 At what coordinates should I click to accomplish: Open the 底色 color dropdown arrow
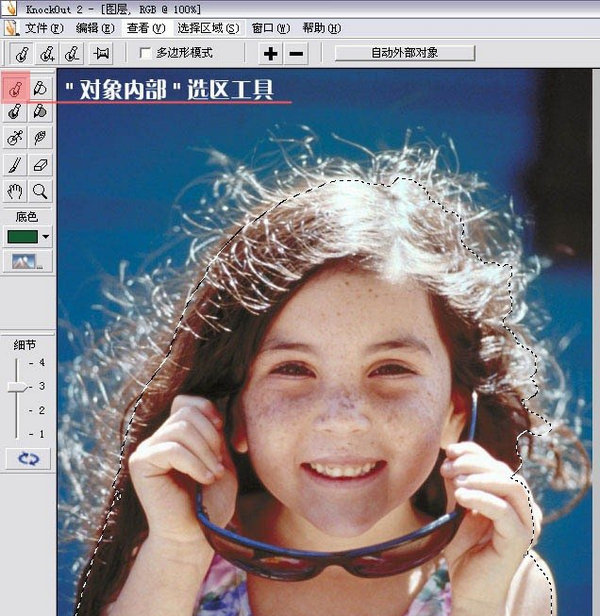(x=46, y=236)
